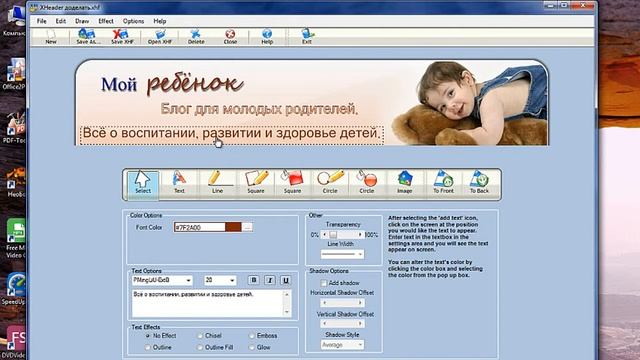Click the font color browse button

pyautogui.click(x=247, y=227)
